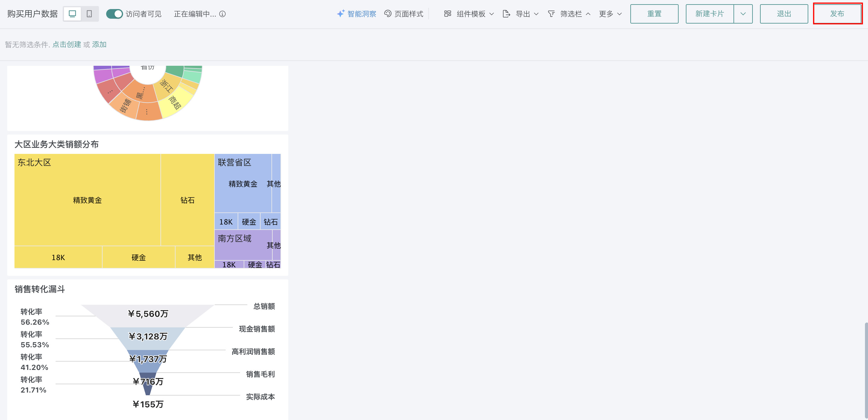Click the 导出 export icon
The image size is (868, 420).
(x=506, y=14)
